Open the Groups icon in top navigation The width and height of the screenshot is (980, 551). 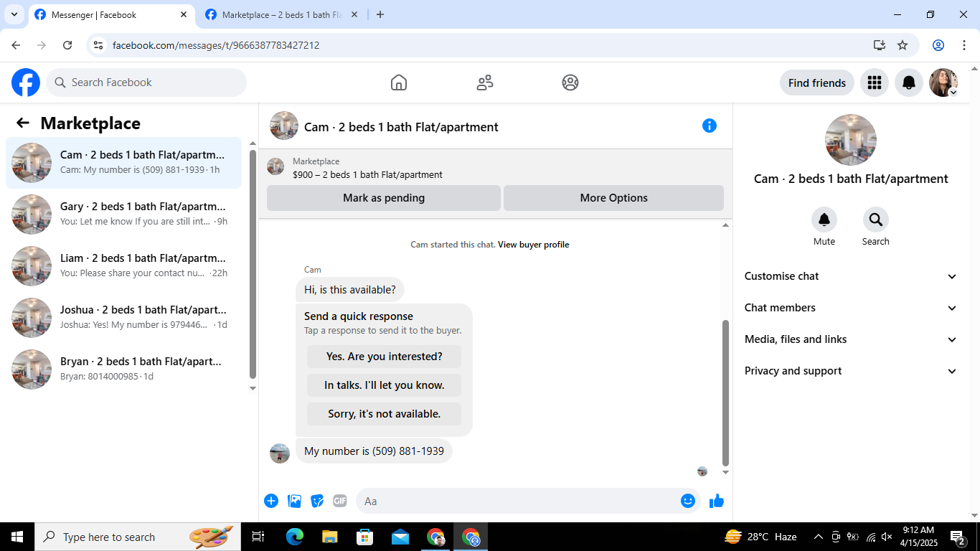(x=570, y=83)
